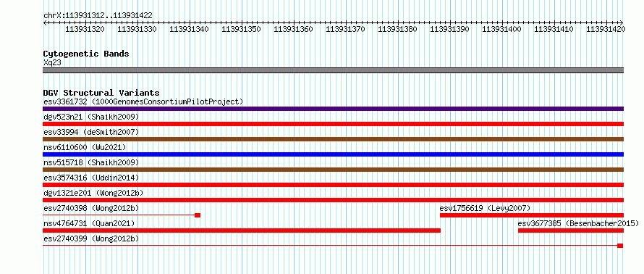Click esv3361732 (1000GenomesConsortiumPilotProject) label

pyautogui.click(x=143, y=101)
